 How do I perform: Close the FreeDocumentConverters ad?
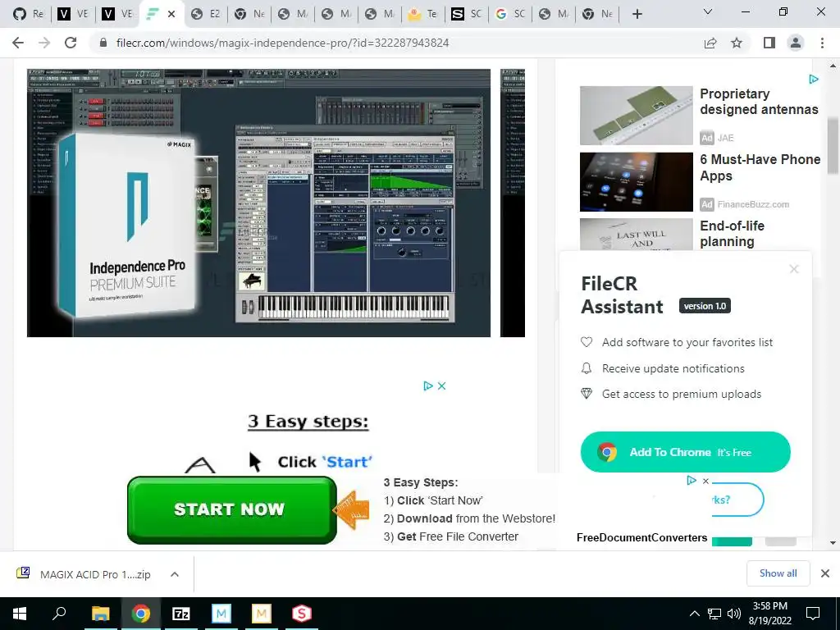coord(706,481)
